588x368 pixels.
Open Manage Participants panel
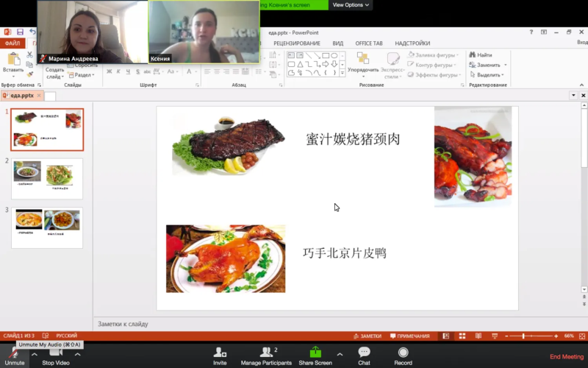pyautogui.click(x=266, y=356)
